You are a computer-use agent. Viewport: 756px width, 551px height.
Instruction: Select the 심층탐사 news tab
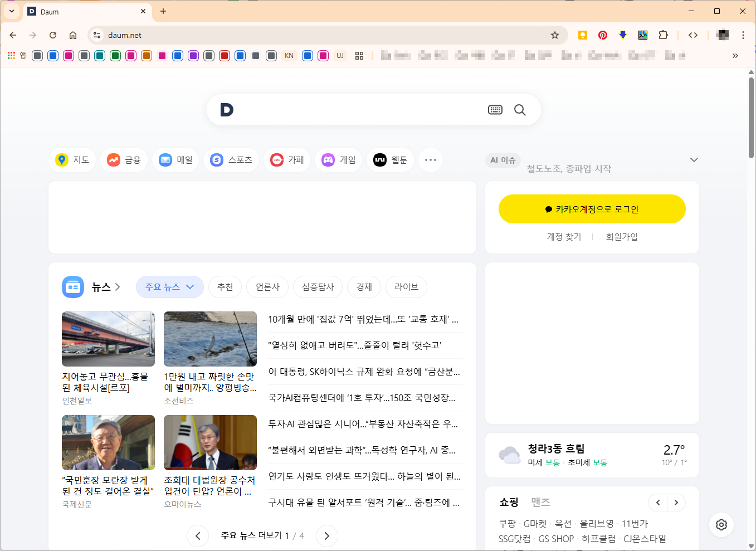[318, 287]
